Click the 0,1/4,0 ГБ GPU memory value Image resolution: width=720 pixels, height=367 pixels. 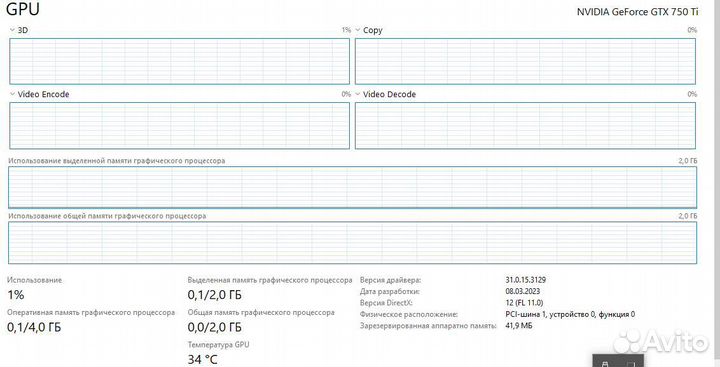point(34,327)
